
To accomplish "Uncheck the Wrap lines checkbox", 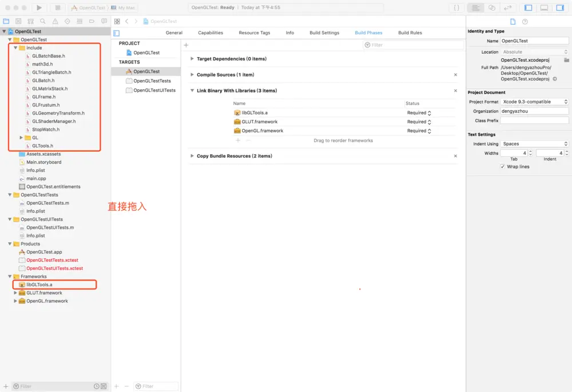I will point(503,166).
